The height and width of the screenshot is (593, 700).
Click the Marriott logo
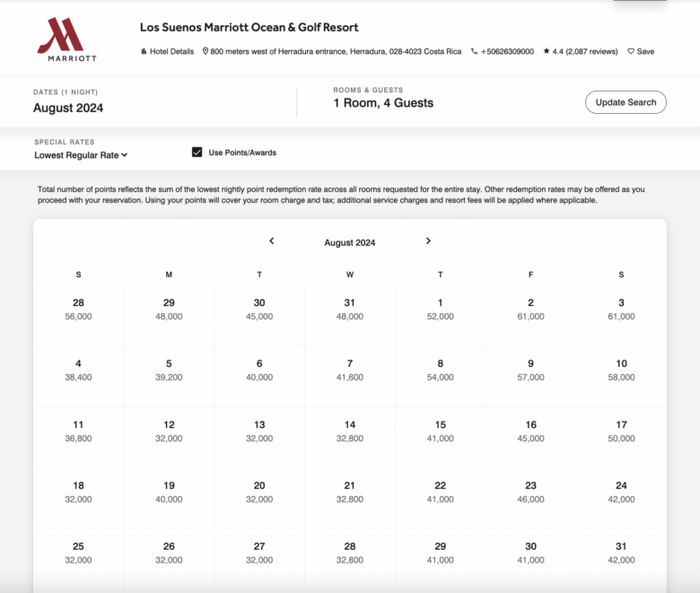[x=67, y=39]
